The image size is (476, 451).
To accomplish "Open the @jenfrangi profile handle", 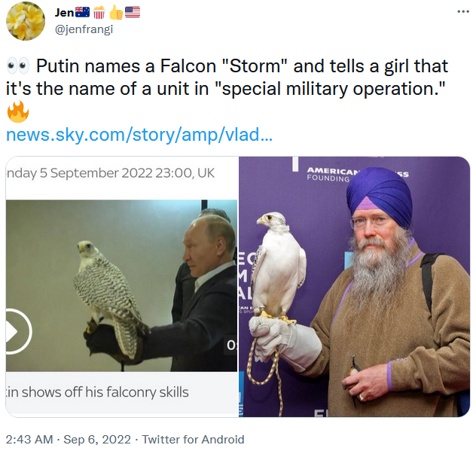I will point(84,29).
